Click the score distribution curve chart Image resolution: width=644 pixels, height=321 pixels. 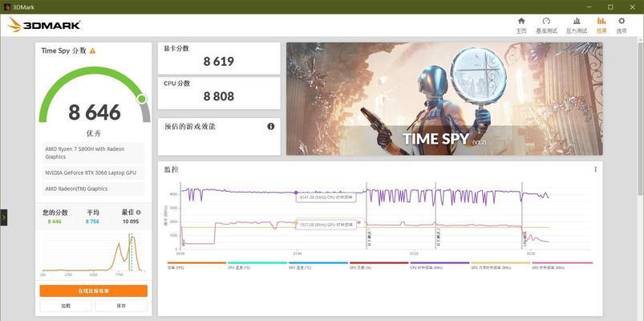pos(93,252)
